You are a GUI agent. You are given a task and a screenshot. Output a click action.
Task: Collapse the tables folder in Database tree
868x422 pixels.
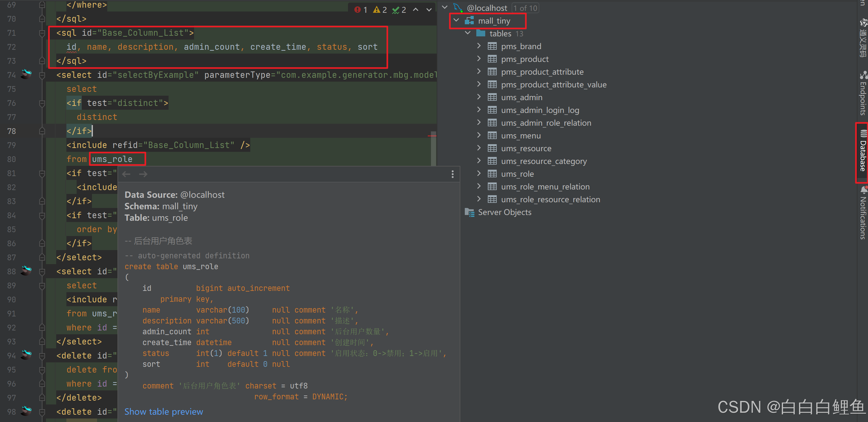[x=468, y=33]
